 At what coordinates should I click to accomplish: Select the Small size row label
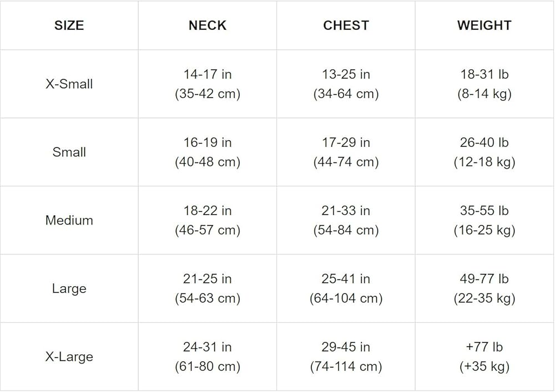coord(69,152)
